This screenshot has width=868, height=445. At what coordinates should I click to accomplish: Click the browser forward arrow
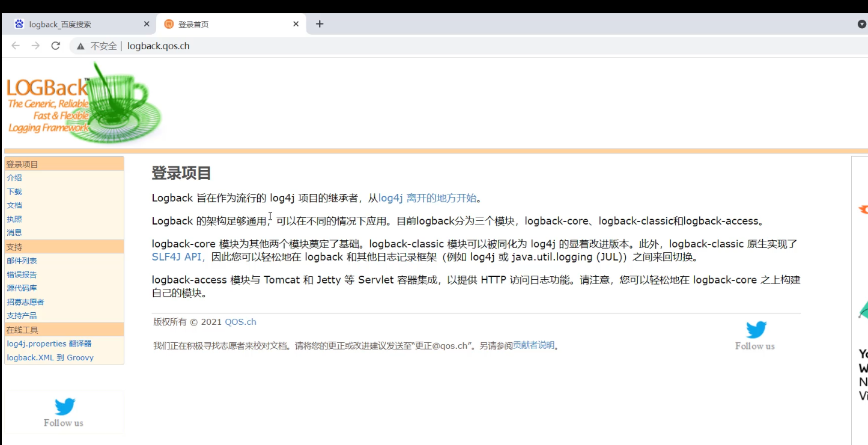35,46
